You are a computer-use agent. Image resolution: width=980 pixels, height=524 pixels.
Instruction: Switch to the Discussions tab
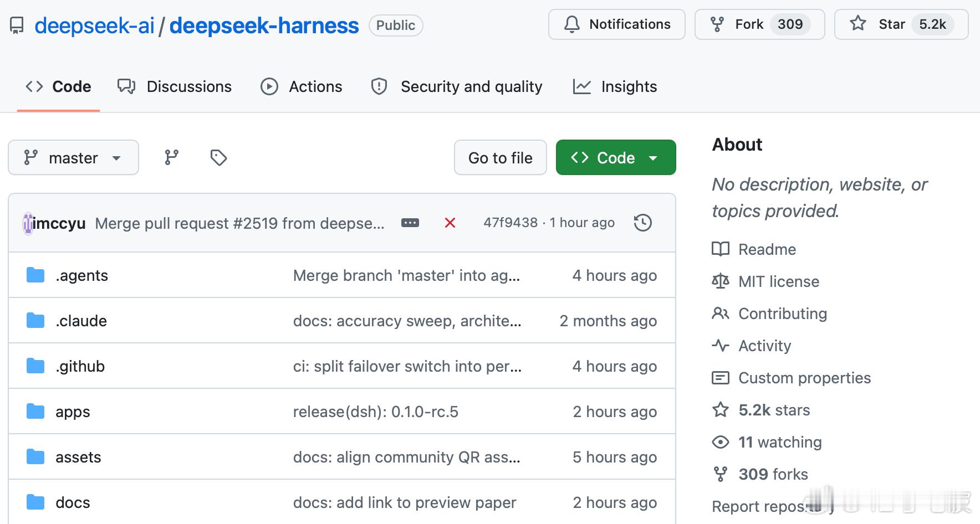click(175, 86)
